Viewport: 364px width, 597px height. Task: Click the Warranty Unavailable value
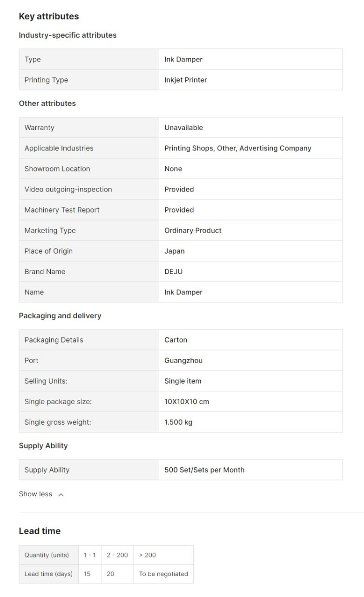183,128
